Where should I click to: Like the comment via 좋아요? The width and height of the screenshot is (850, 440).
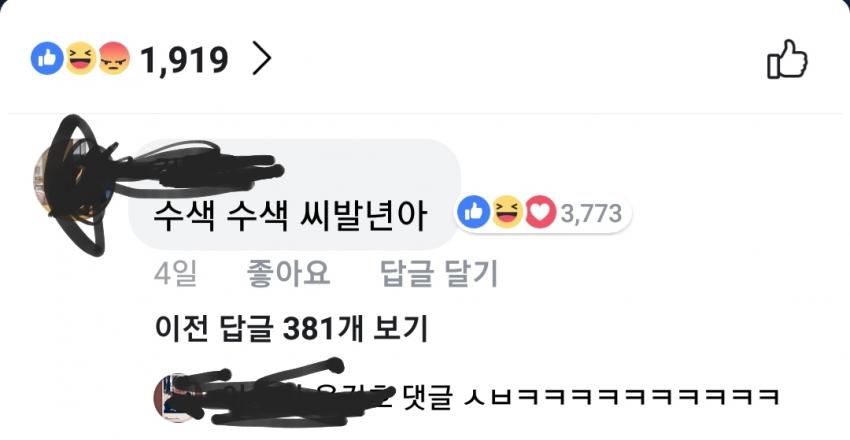pos(288,273)
